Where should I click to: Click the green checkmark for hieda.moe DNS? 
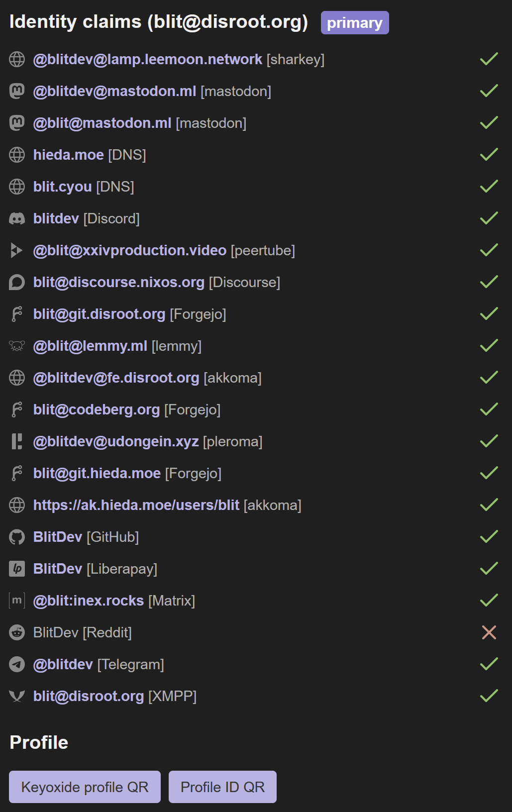coord(489,154)
